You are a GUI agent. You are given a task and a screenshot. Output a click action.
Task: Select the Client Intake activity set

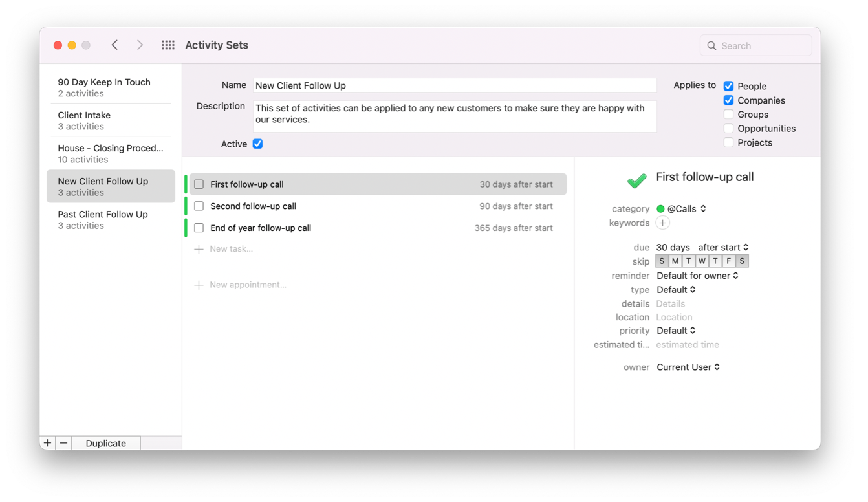(84, 120)
